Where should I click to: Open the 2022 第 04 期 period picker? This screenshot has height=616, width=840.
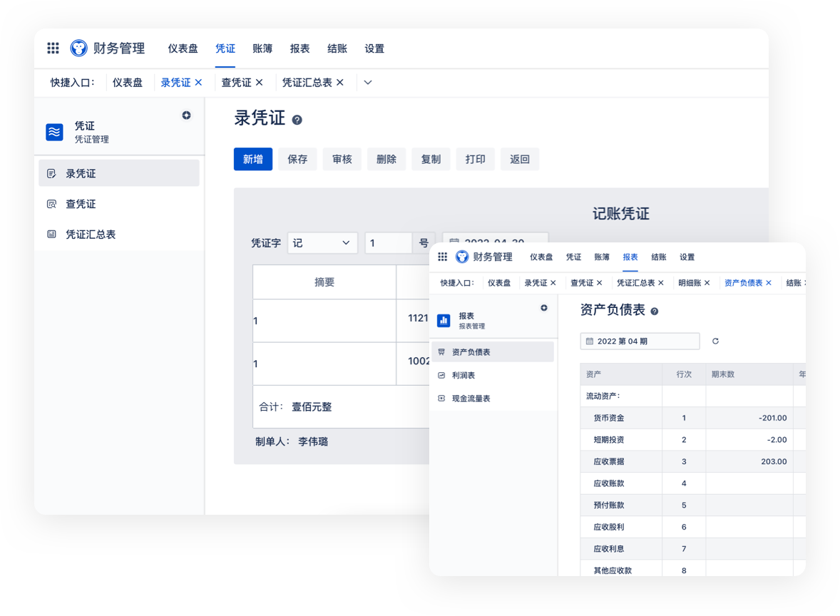click(640, 342)
